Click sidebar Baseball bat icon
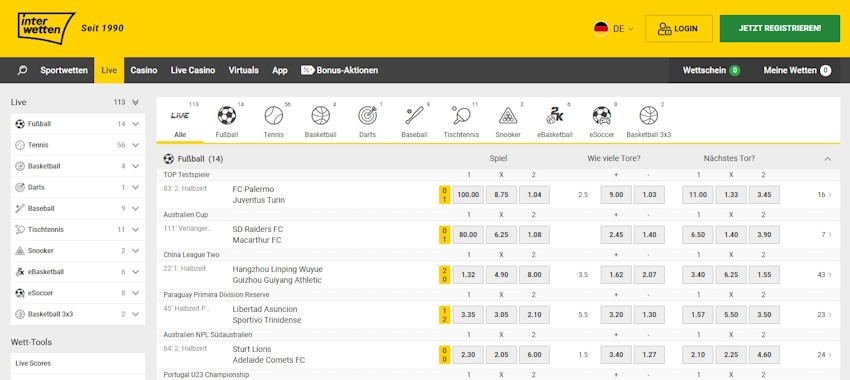The width and height of the screenshot is (850, 380). [x=20, y=208]
